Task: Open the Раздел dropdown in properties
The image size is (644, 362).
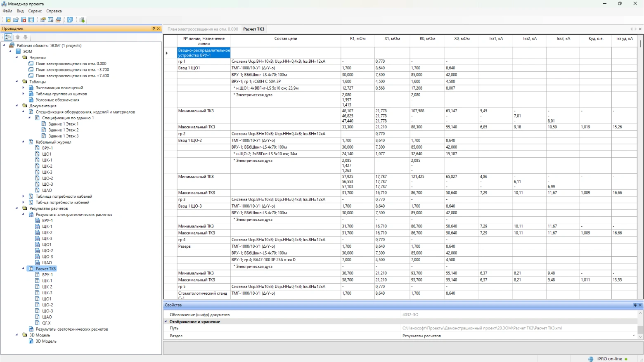Action: click(634, 336)
